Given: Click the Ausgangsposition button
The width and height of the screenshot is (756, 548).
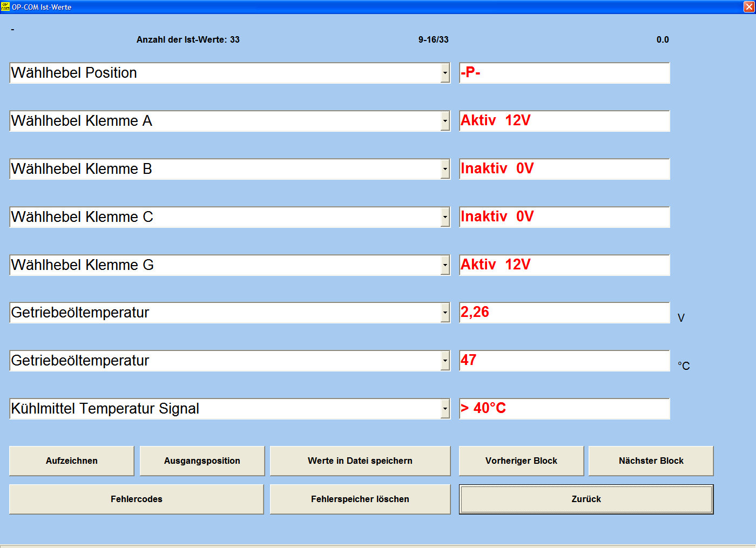Looking at the screenshot, I should click(x=202, y=461).
